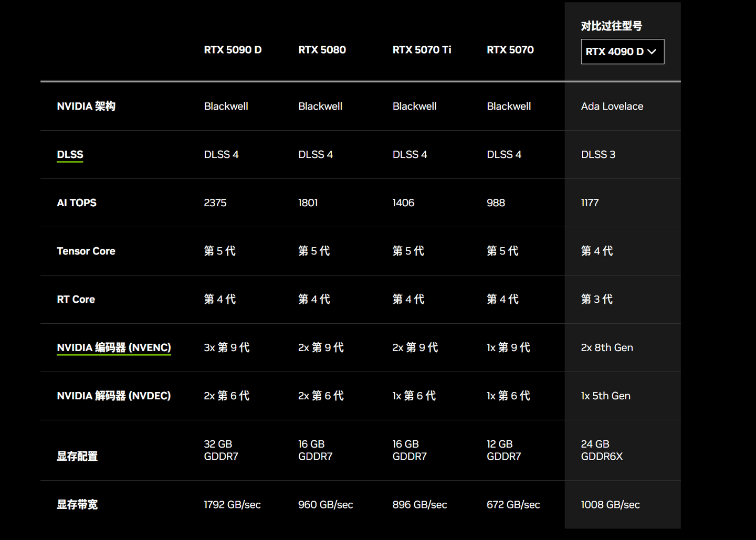
Task: Select the 显存配置 row label
Action: tap(77, 456)
